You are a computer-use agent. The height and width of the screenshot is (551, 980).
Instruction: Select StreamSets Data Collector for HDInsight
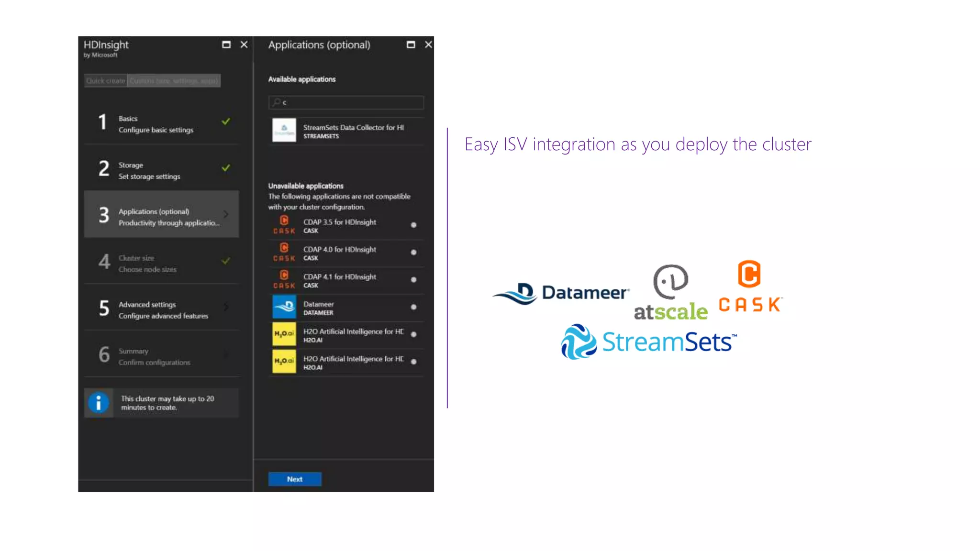[x=346, y=131]
